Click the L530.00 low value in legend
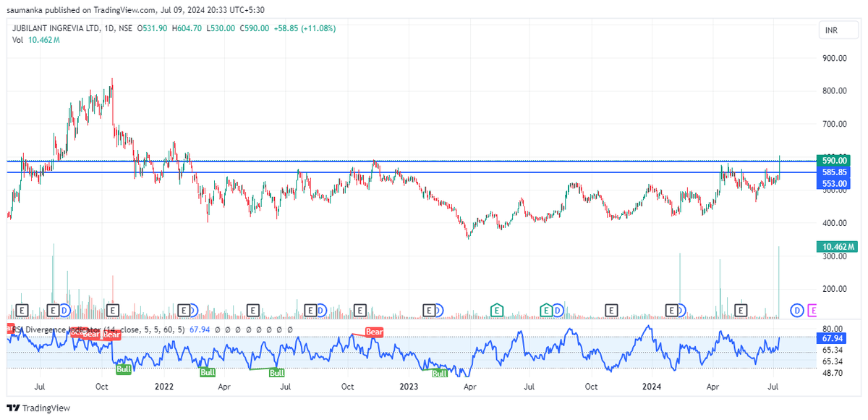 point(220,28)
